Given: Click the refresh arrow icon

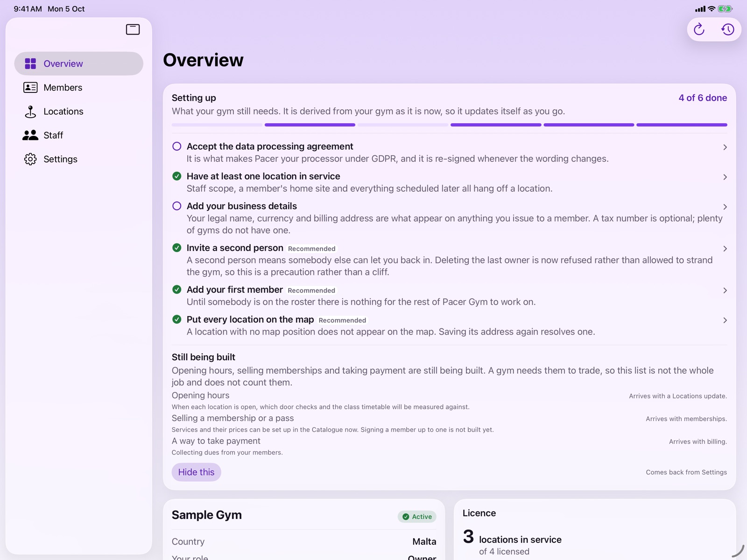Looking at the screenshot, I should [699, 29].
